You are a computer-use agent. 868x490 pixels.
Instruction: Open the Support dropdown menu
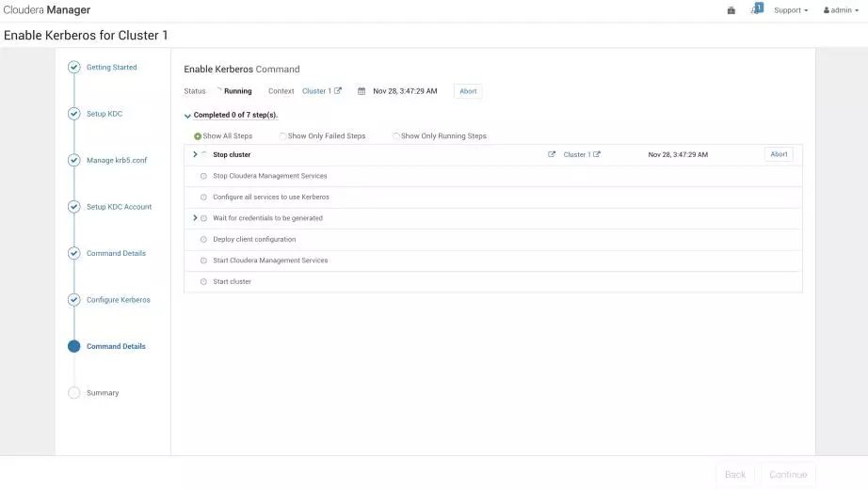pyautogui.click(x=791, y=10)
